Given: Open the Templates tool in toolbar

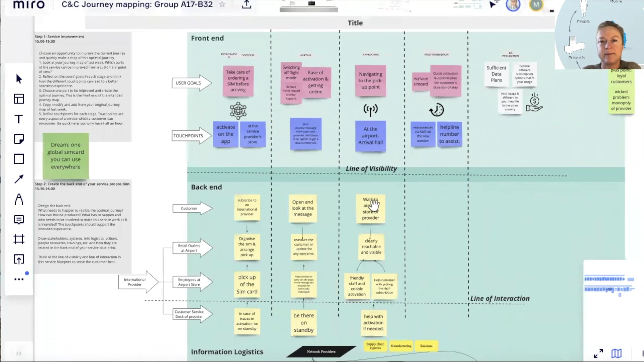Looking at the screenshot, I should tap(19, 99).
